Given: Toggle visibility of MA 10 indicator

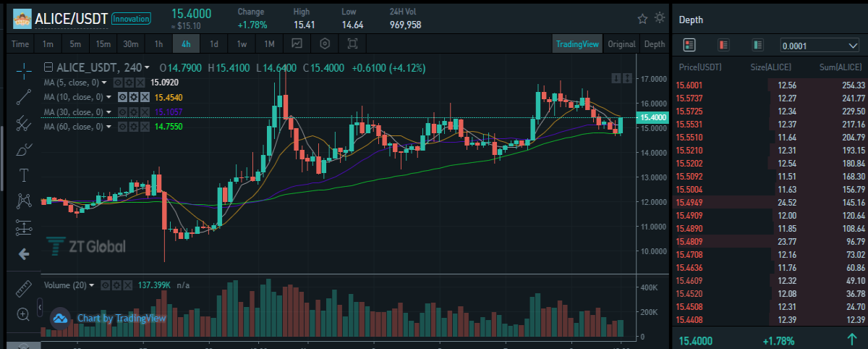Looking at the screenshot, I should click(x=123, y=96).
